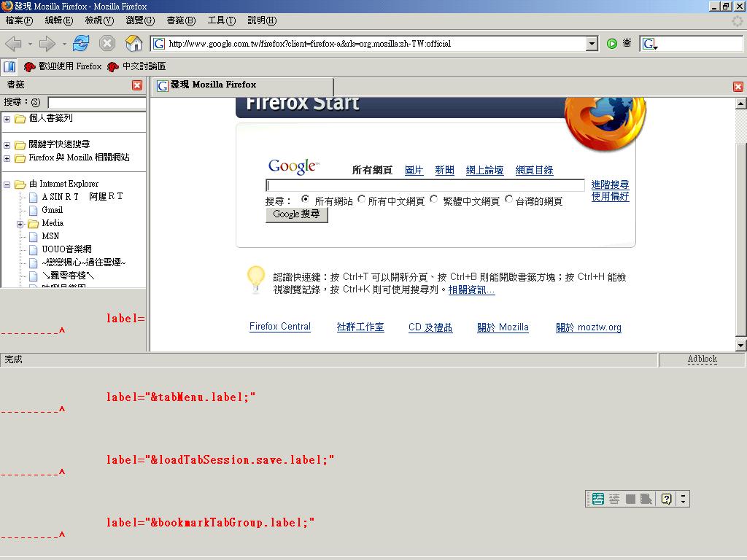747x560 pixels.
Task: Open the 圖片 search link
Action: tap(414, 171)
